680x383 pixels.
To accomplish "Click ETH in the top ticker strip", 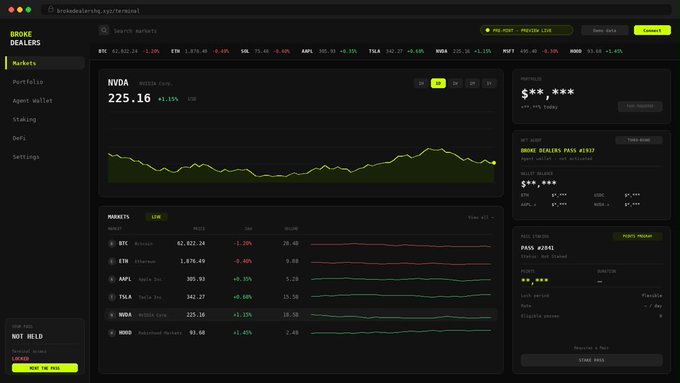I will coord(200,51).
